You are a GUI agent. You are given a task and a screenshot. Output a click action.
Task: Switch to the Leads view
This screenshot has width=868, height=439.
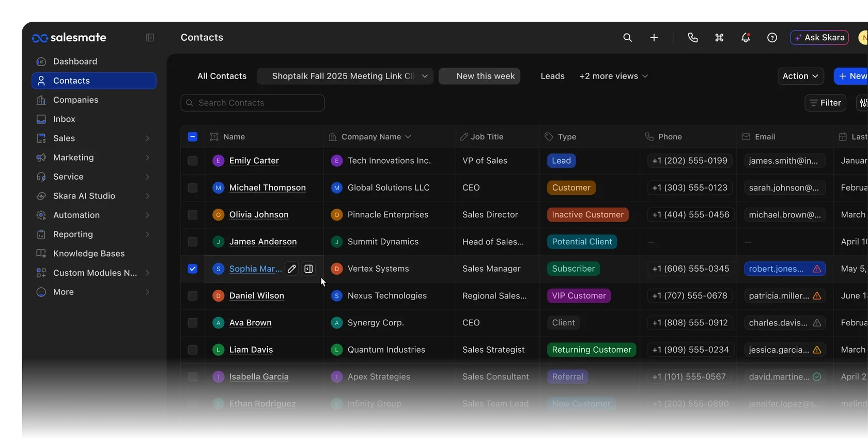tap(552, 76)
